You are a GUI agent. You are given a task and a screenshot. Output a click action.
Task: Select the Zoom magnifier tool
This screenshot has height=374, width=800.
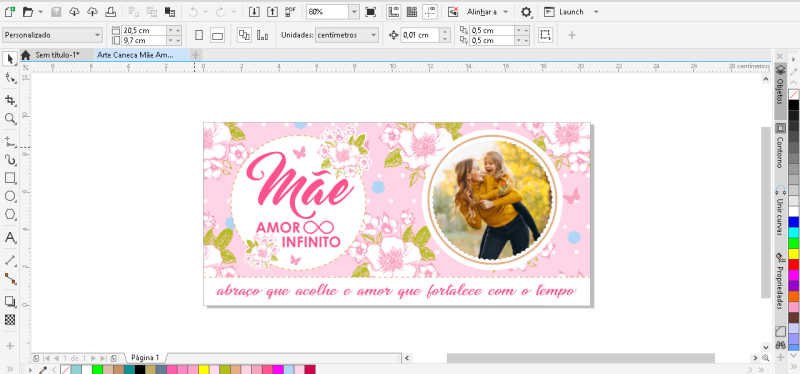pyautogui.click(x=10, y=119)
